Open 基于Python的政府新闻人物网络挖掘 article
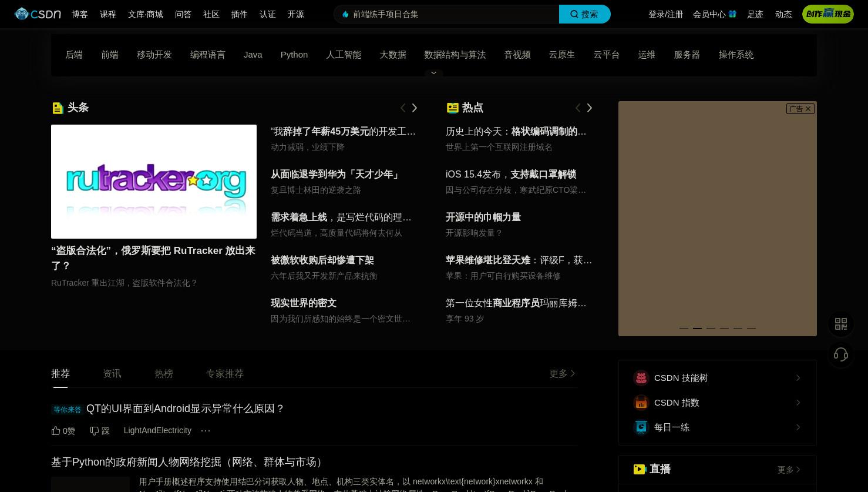868x492 pixels. [x=189, y=462]
